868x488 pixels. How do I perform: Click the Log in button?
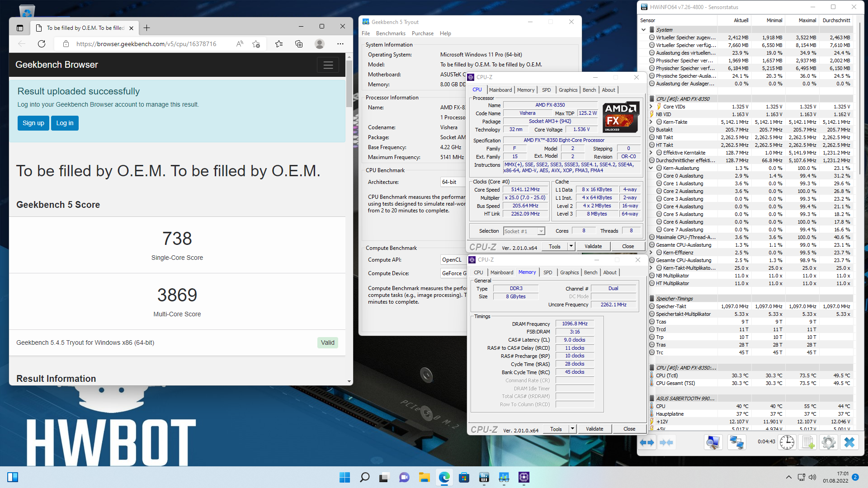(65, 123)
